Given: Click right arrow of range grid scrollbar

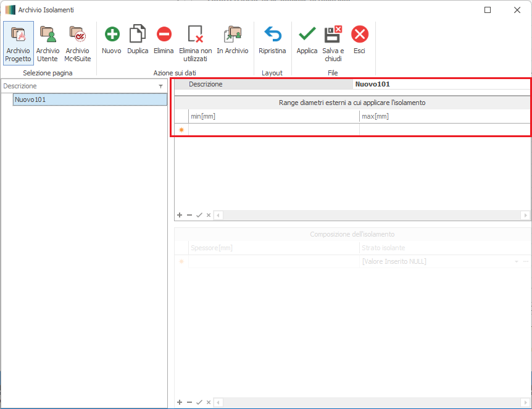Looking at the screenshot, I should tap(525, 215).
